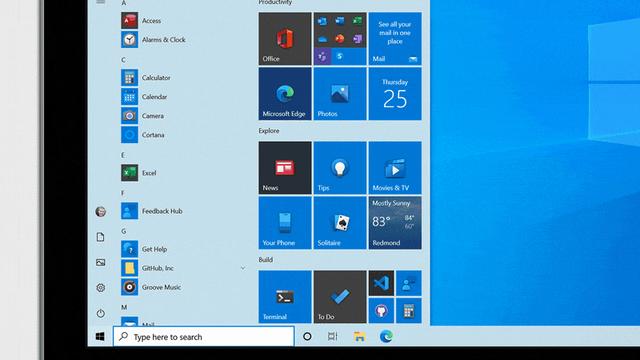Image resolution: width=640 pixels, height=360 pixels.
Task: Open the News tile
Action: coord(285,168)
